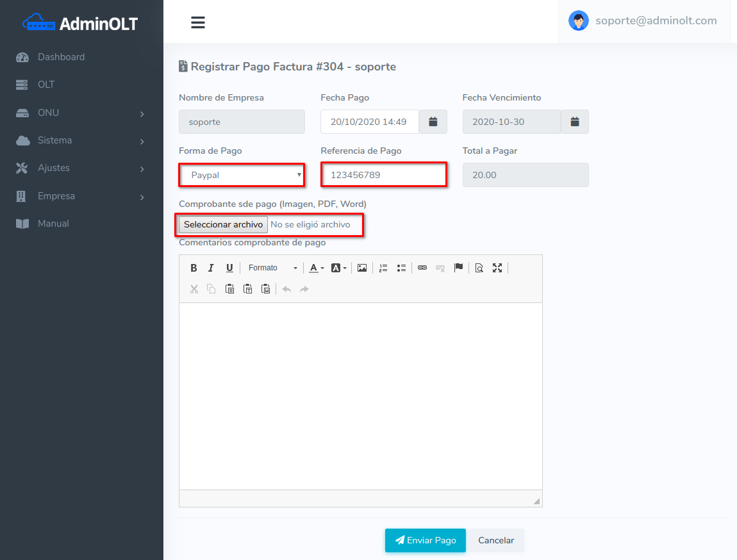Viewport: 737px width, 560px height.
Task: Expand the ONU sidebar submenu
Action: pos(81,113)
